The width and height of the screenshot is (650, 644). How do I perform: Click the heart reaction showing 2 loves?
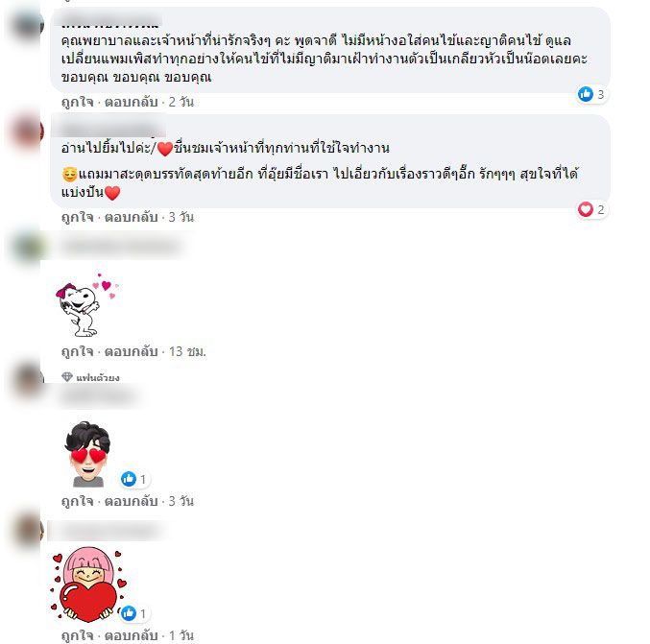point(592,209)
